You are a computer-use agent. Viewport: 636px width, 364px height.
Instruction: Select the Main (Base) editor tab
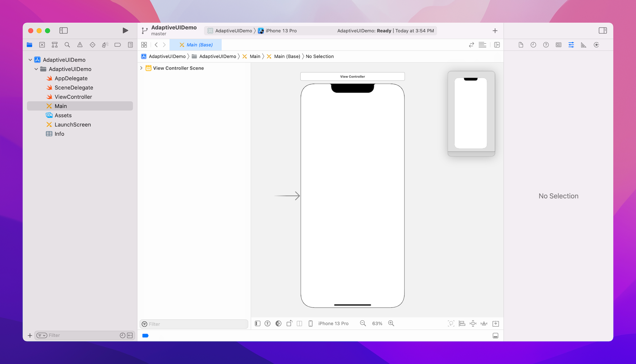pyautogui.click(x=196, y=45)
